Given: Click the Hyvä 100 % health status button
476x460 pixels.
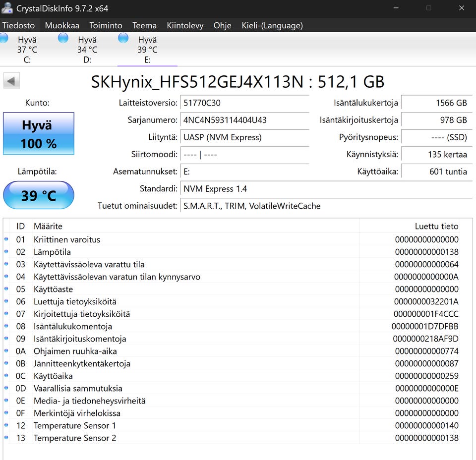Looking at the screenshot, I should pyautogui.click(x=39, y=134).
